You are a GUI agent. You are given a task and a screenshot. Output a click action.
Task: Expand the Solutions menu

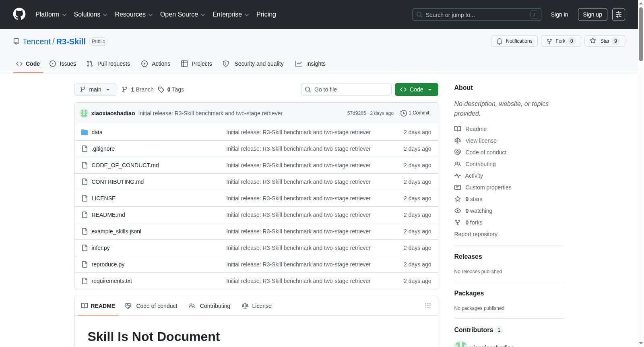coord(91,15)
